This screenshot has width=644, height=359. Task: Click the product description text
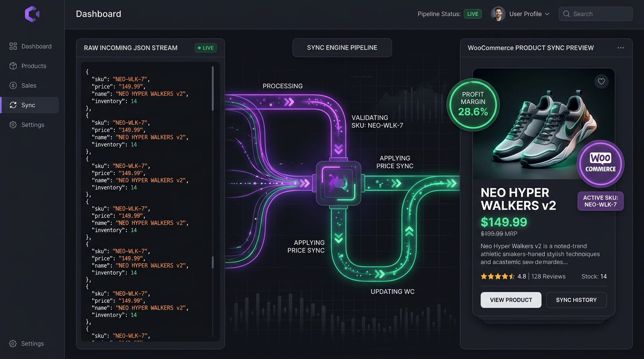[540, 254]
